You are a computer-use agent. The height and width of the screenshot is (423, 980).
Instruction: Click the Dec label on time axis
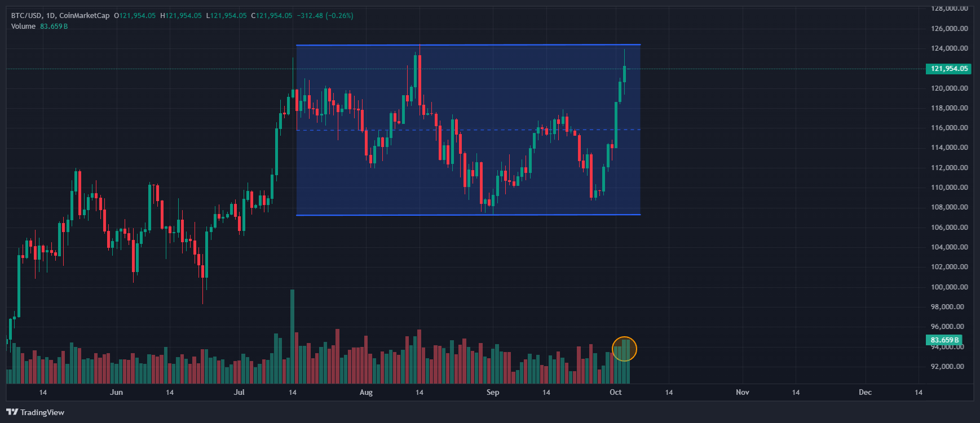click(865, 393)
